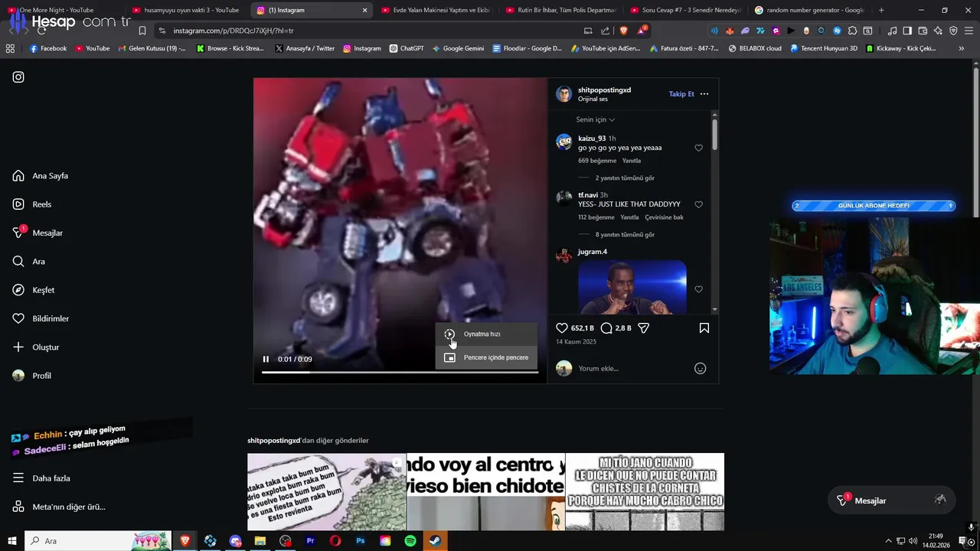The width and height of the screenshot is (980, 551).
Task: Open Brave Rewards triangle icon
Action: tap(643, 31)
